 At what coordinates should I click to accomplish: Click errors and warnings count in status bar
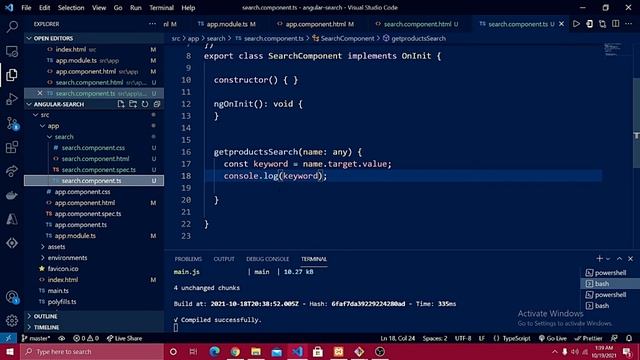click(86, 338)
